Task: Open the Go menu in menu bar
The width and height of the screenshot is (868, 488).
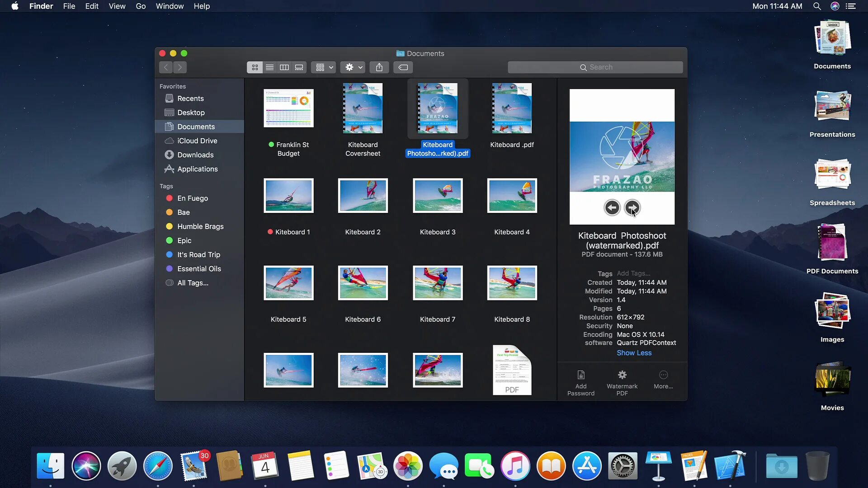Action: point(141,6)
